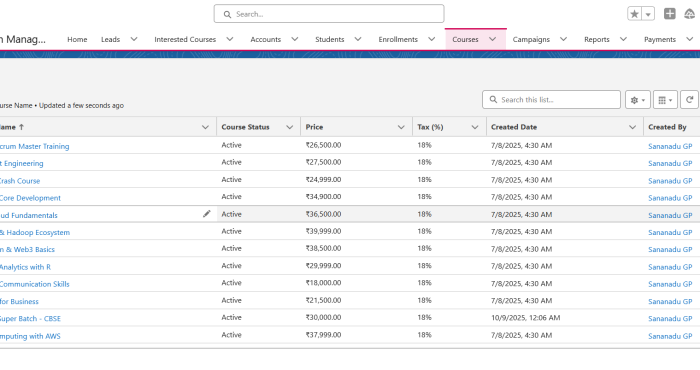Open Name column actions chevron

(x=205, y=127)
